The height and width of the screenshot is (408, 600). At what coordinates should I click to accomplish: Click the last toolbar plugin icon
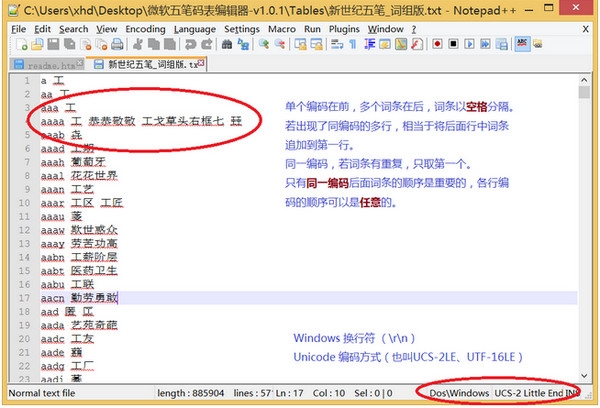pos(538,44)
